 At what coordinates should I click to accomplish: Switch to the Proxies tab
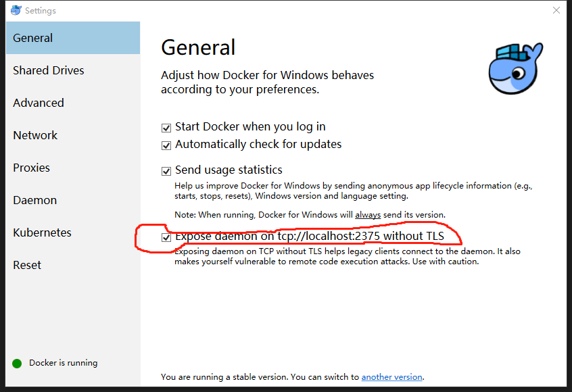coord(32,168)
